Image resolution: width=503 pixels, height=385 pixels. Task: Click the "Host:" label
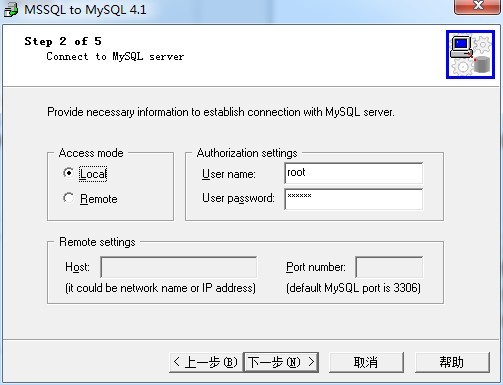click(77, 267)
